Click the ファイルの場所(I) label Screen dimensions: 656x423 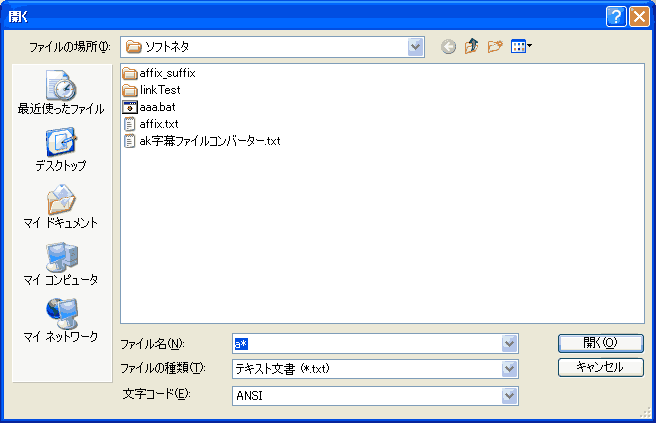[70, 47]
